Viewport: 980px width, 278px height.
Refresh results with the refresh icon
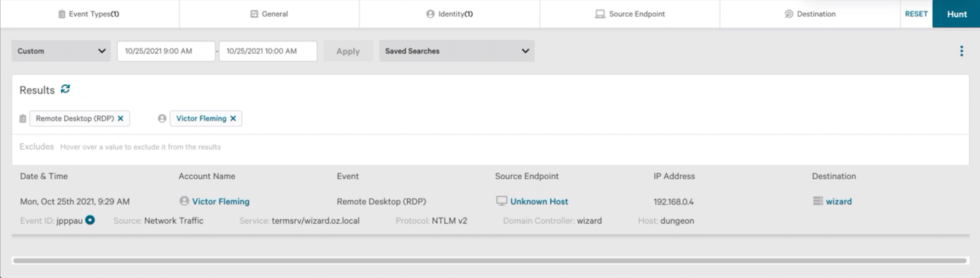coord(65,89)
